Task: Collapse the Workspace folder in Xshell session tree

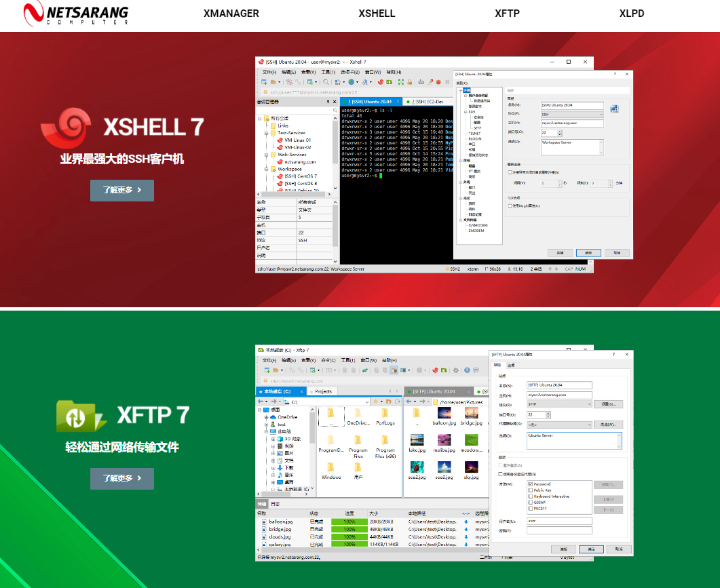Action: pyautogui.click(x=266, y=169)
